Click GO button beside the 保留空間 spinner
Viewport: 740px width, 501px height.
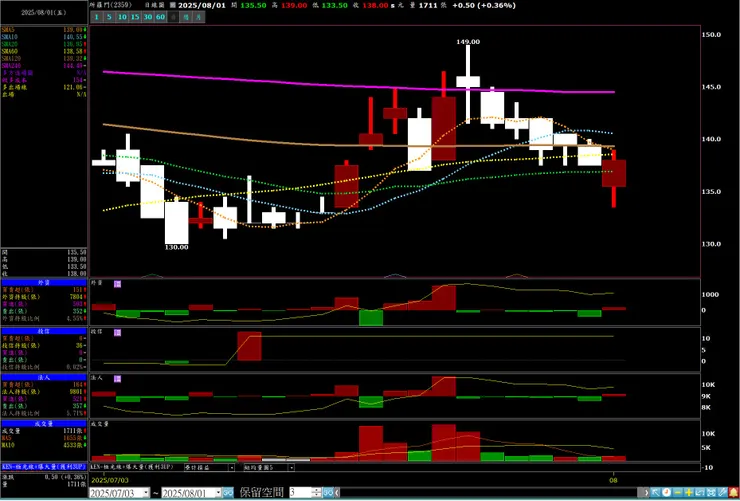[x=328, y=493]
